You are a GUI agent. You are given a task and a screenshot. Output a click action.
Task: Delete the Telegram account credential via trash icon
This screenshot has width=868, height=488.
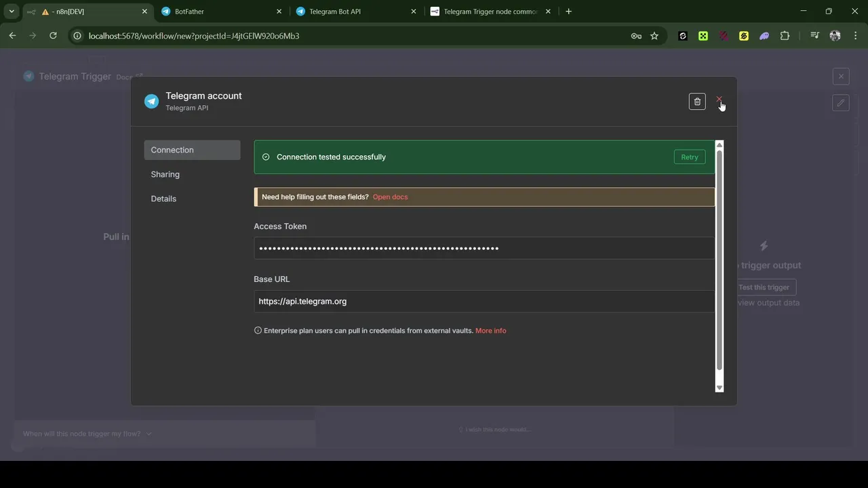[697, 102]
